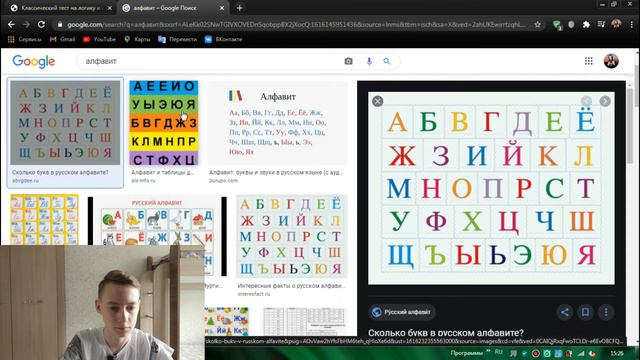Image resolution: width=640 pixels, height=360 pixels.
Task: Open the ВКонтакте bookmark
Action: [224, 39]
